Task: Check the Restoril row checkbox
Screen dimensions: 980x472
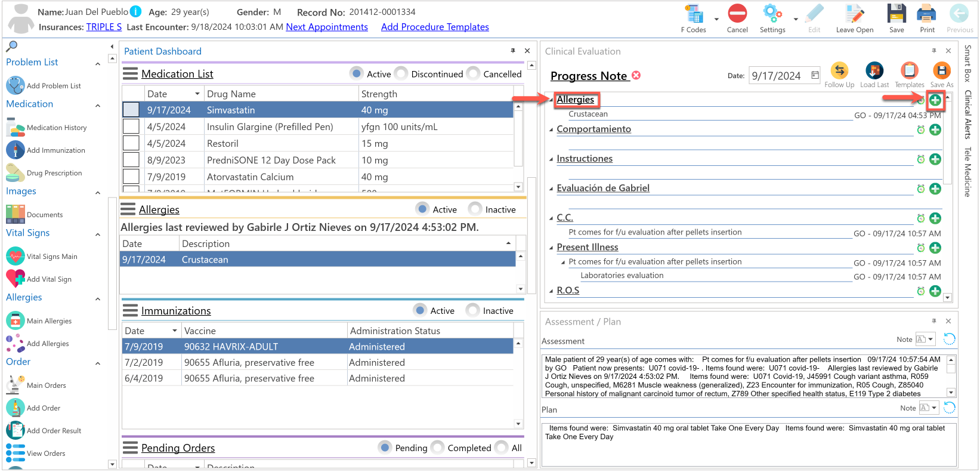Action: tap(131, 143)
